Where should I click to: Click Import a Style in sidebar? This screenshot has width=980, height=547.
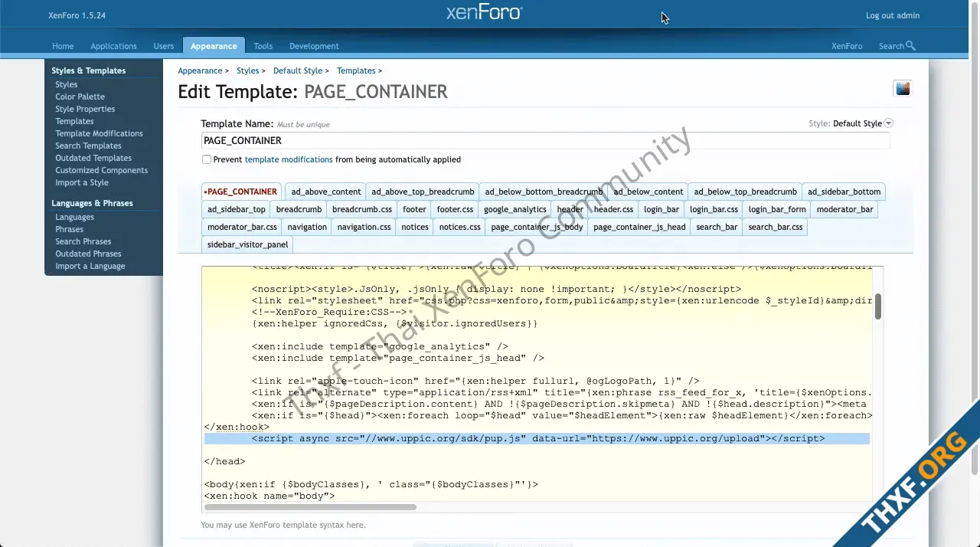tap(82, 182)
